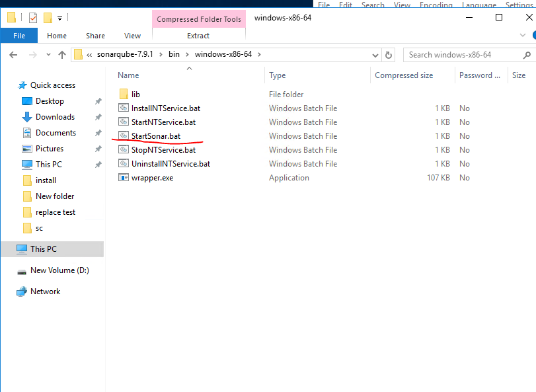This screenshot has height=392, width=536.
Task: Unpin Downloads from Quick access
Action: (x=98, y=117)
